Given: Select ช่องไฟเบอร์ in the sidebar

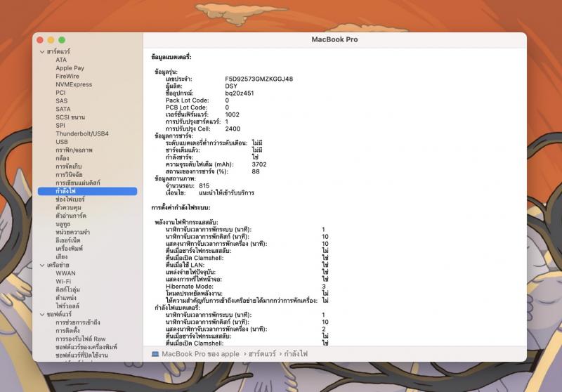Looking at the screenshot, I should (70, 200).
